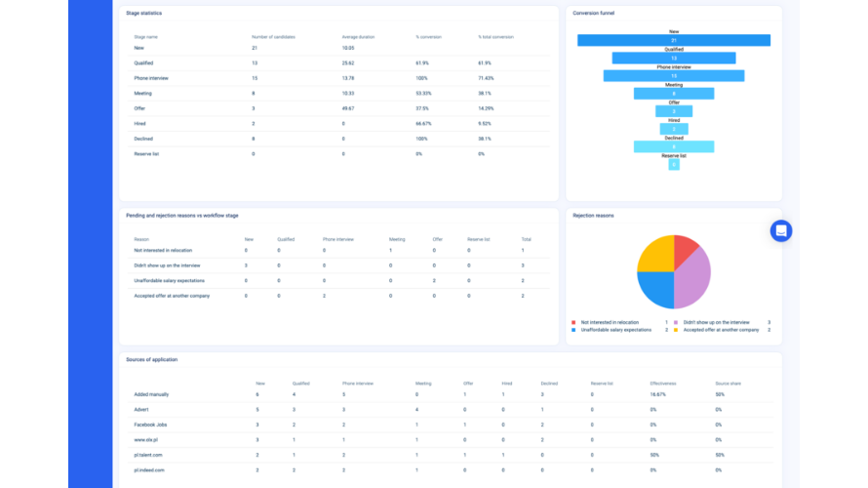Click the New bar in conversion funnel
The width and height of the screenshot is (868, 488).
point(673,40)
